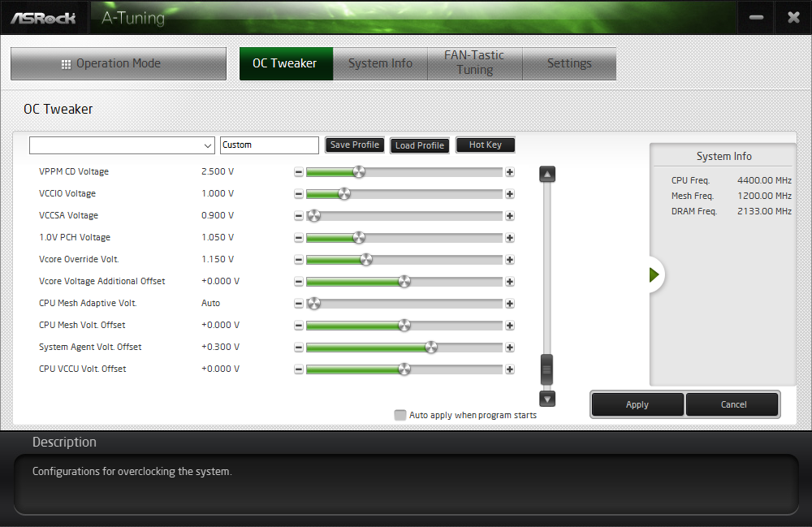
Task: Increase System Agent Volt. Offset plus button
Action: pos(510,348)
